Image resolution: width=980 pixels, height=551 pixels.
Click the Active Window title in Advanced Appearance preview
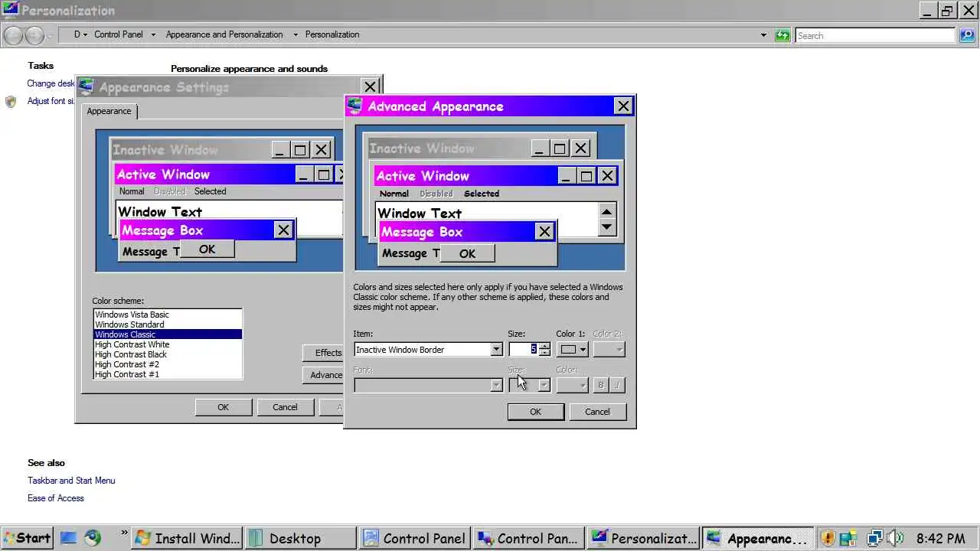(423, 176)
